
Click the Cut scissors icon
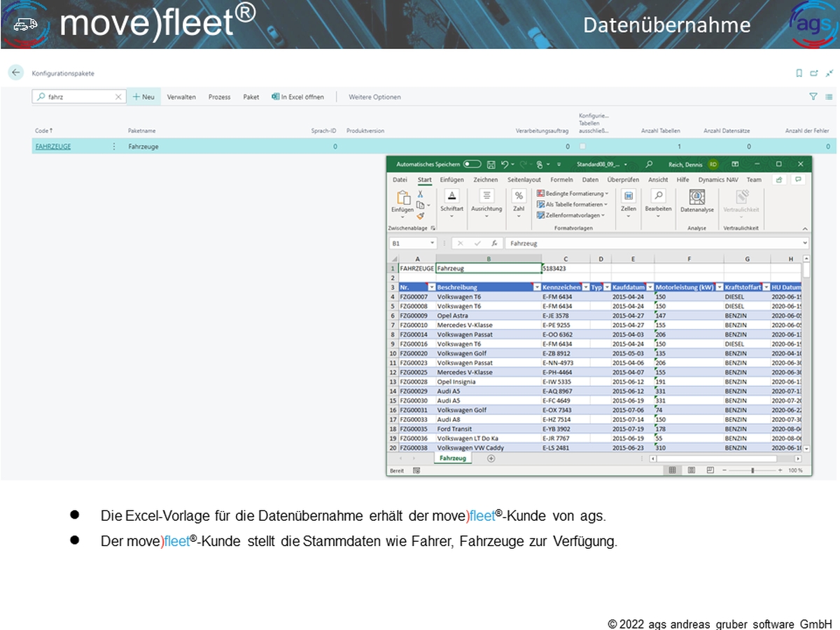point(421,195)
